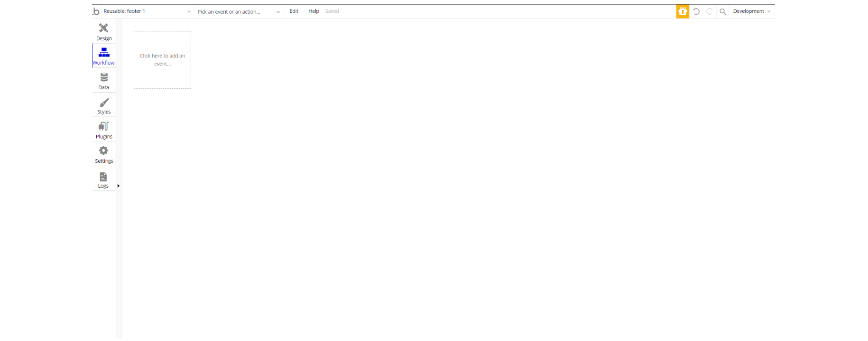868x341 pixels.
Task: Click the undo arrow icon
Action: 696,11
